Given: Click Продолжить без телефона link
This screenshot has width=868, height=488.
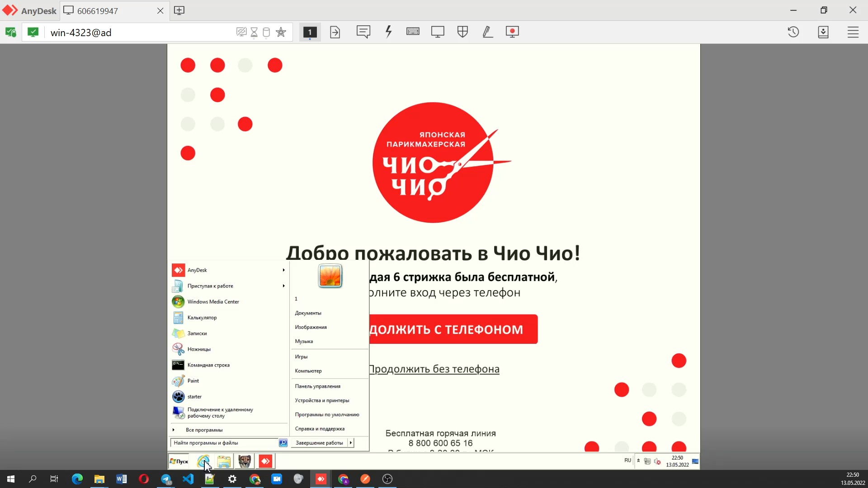Looking at the screenshot, I should tap(434, 369).
